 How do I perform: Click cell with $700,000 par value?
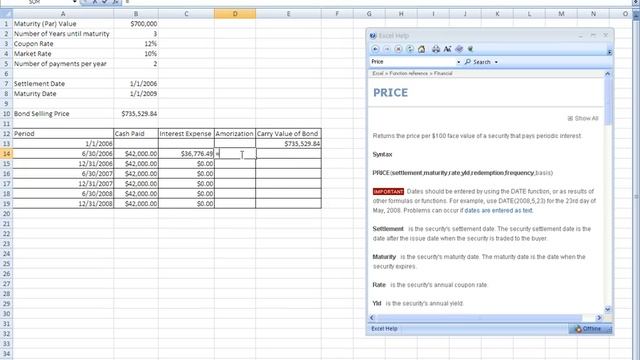click(x=136, y=24)
